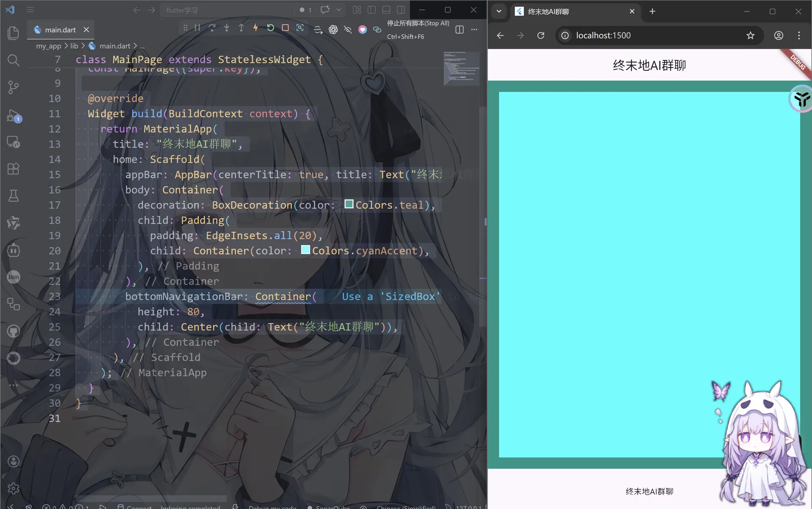
Task: Select the main.dart editor tab
Action: 60,30
